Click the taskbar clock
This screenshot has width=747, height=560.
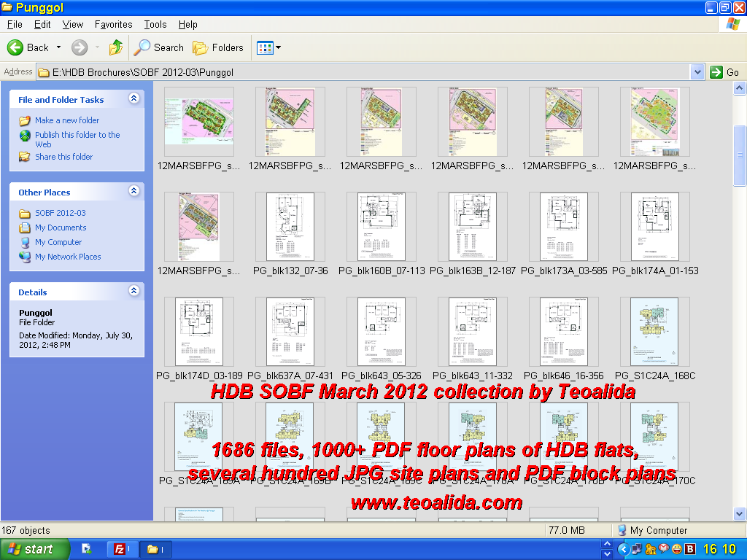(x=719, y=549)
